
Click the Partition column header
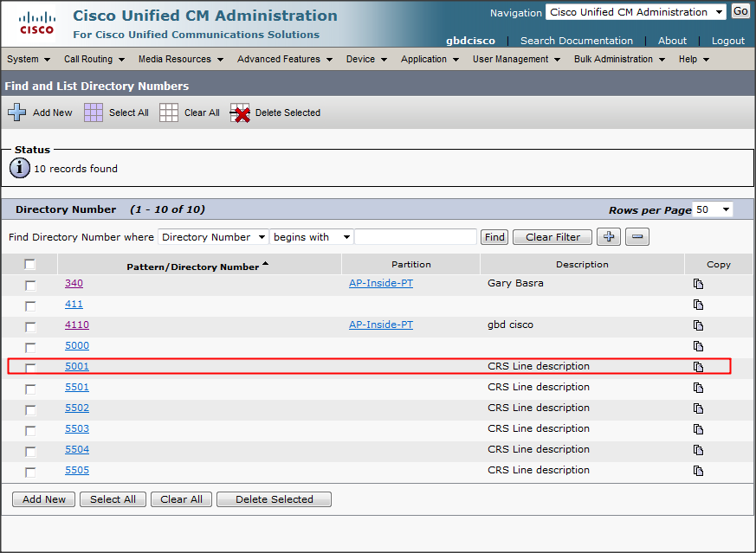click(410, 264)
